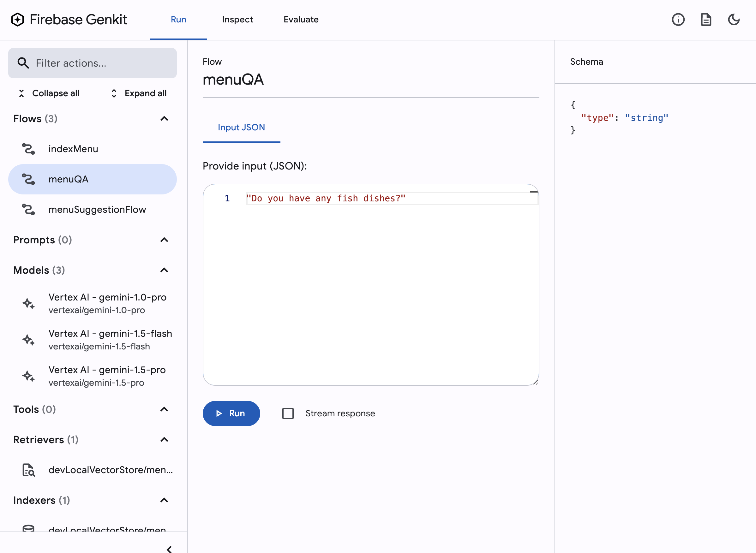756x553 pixels.
Task: Click the Flows (3) heading
Action: tap(35, 118)
